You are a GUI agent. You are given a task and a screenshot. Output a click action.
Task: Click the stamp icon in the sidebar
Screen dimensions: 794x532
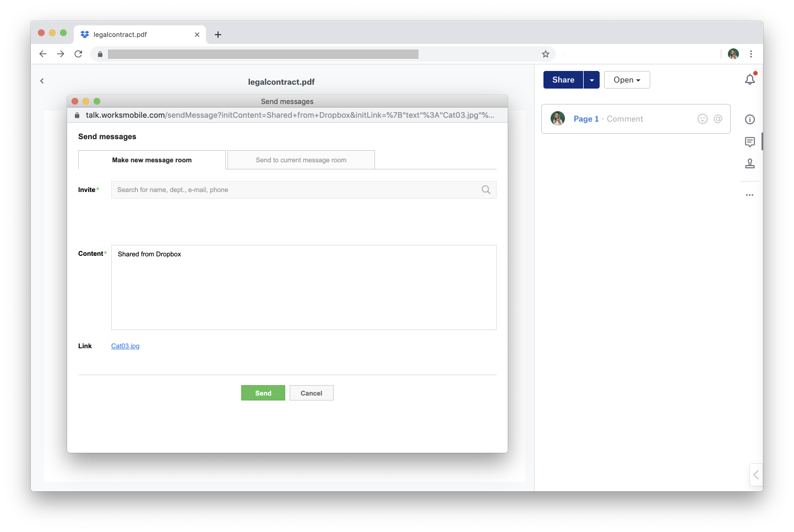(749, 163)
